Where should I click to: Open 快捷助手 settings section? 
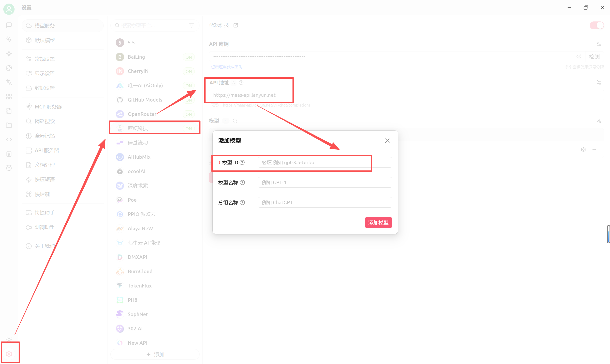coord(62,213)
